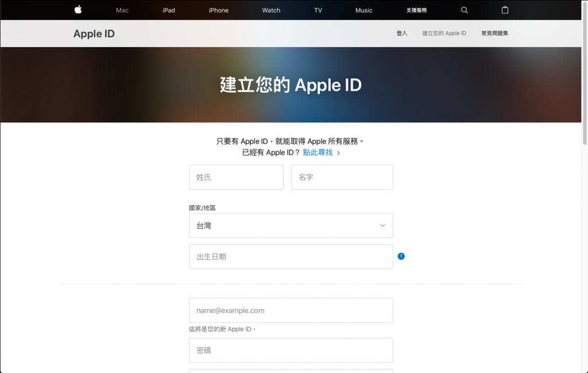
Task: Focus the 密碼 password field
Action: (291, 351)
